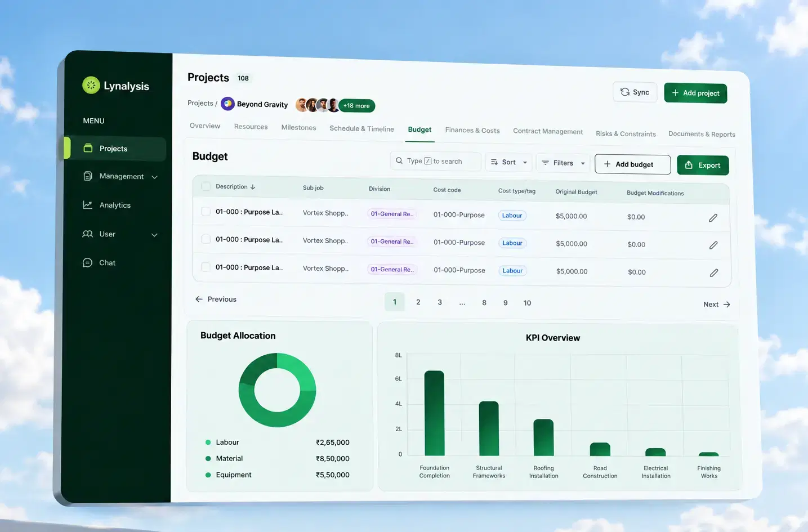Image resolution: width=808 pixels, height=532 pixels.
Task: Go to the Previous page
Action: [x=216, y=299]
